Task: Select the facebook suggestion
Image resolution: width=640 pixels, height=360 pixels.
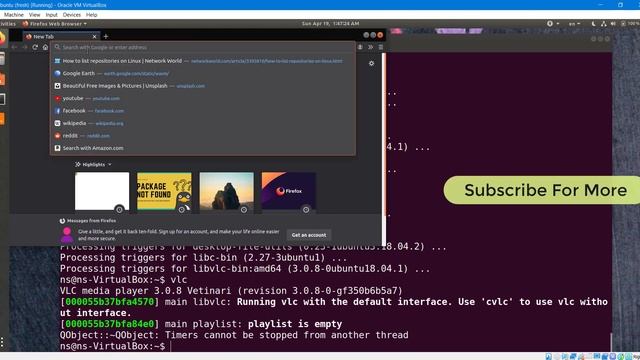Action: 203,111
